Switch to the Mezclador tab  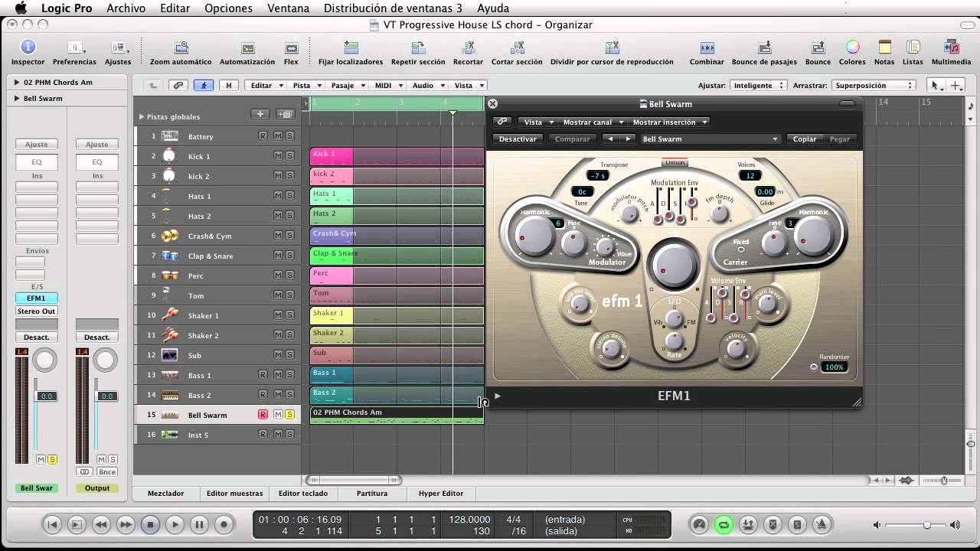(x=165, y=494)
